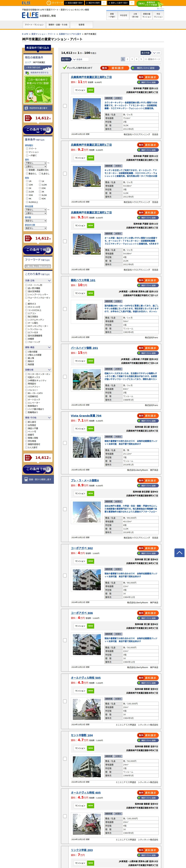
Task: Open プレ・ラ・メール御影II property thumbnail
Action: (87, 512)
